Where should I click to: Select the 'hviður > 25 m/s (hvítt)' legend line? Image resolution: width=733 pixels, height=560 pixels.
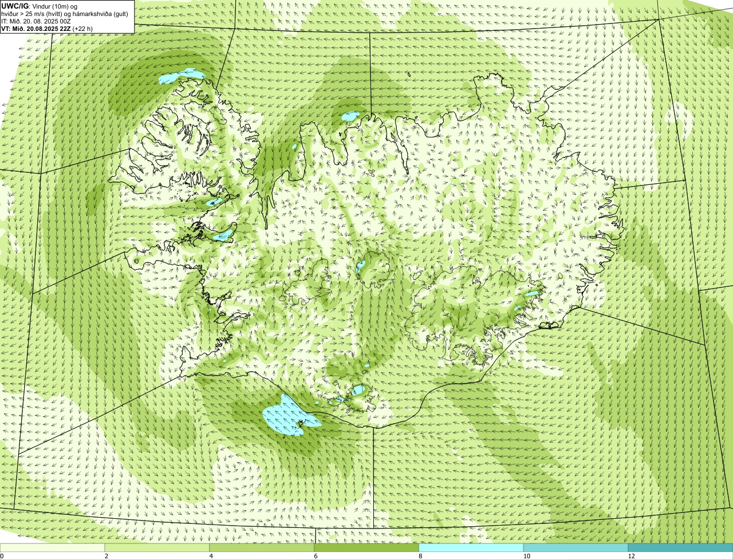pos(65,13)
